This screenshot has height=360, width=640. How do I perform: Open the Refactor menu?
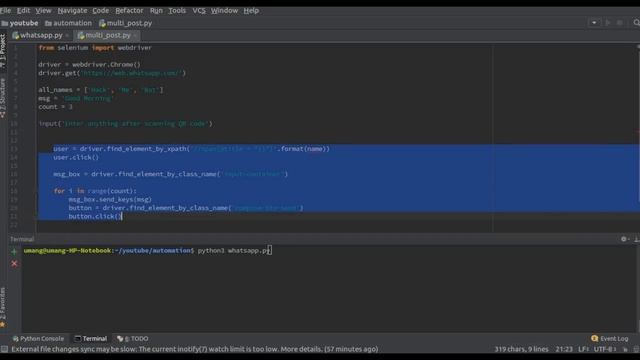click(x=129, y=11)
